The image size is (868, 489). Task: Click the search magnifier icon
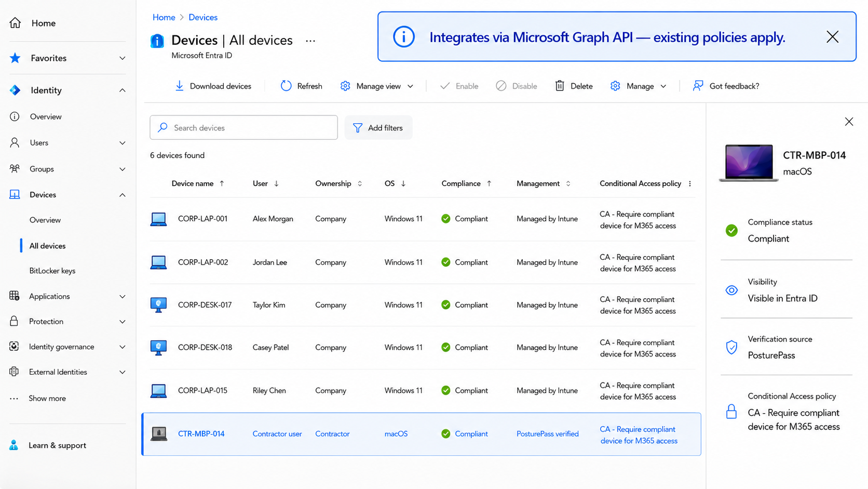[x=163, y=127]
